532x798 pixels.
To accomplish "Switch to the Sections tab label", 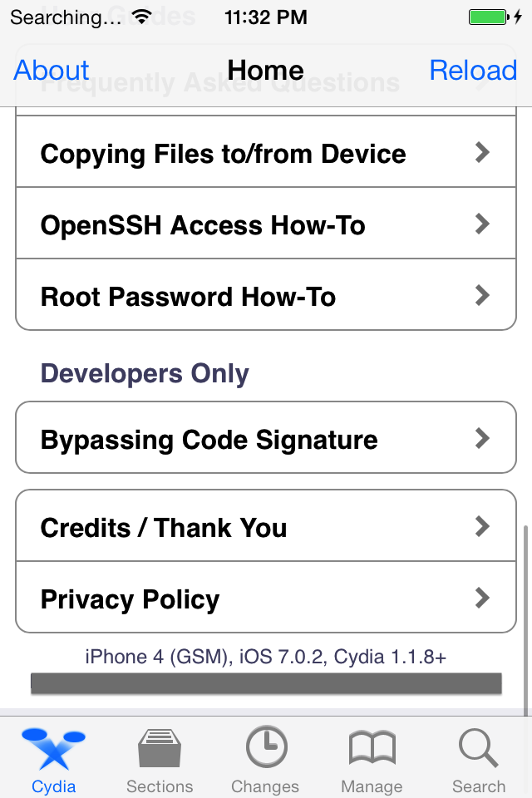I will tap(160, 786).
